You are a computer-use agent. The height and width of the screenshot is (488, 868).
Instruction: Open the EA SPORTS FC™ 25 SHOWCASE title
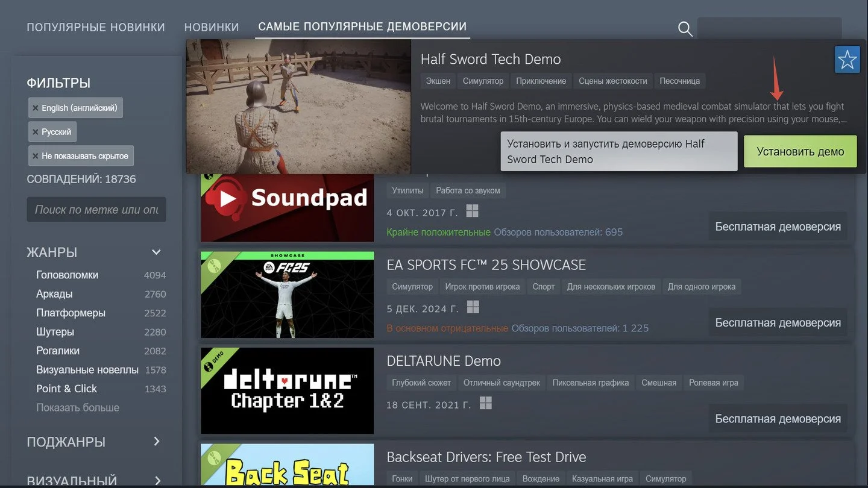[x=486, y=264]
